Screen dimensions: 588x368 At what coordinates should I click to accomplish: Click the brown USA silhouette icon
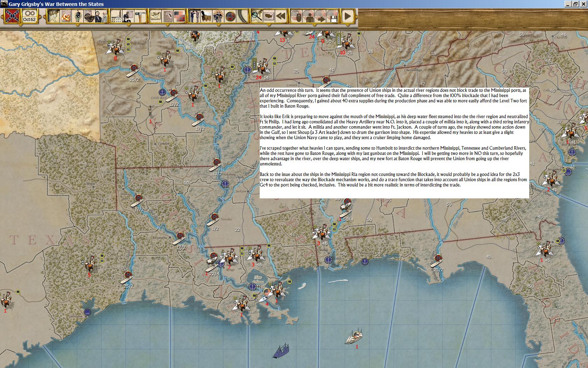tap(269, 16)
